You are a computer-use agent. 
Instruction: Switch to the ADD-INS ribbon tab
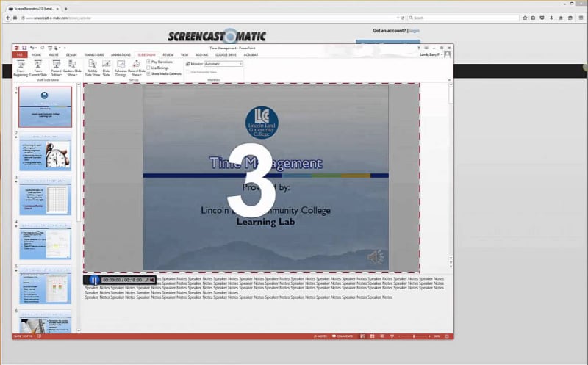pos(201,54)
